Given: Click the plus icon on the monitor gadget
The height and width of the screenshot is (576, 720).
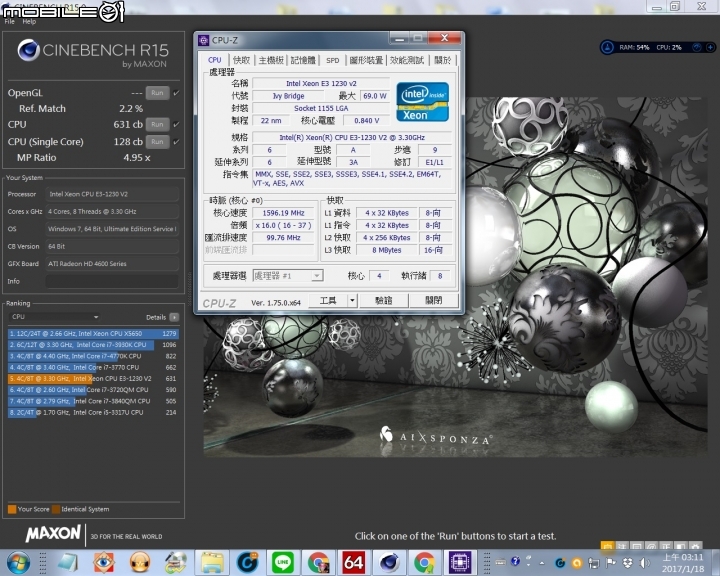Looking at the screenshot, I should (x=710, y=47).
